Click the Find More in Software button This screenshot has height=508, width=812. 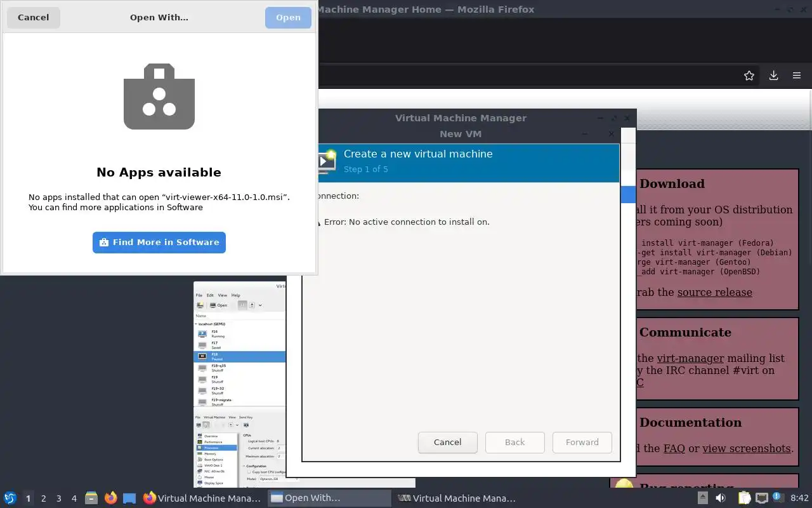point(159,242)
